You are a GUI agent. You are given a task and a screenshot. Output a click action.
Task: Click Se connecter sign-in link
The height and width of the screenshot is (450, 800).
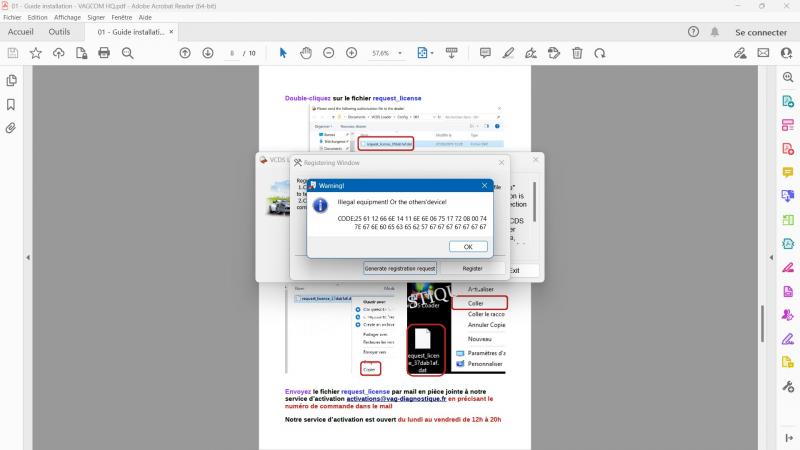[761, 32]
